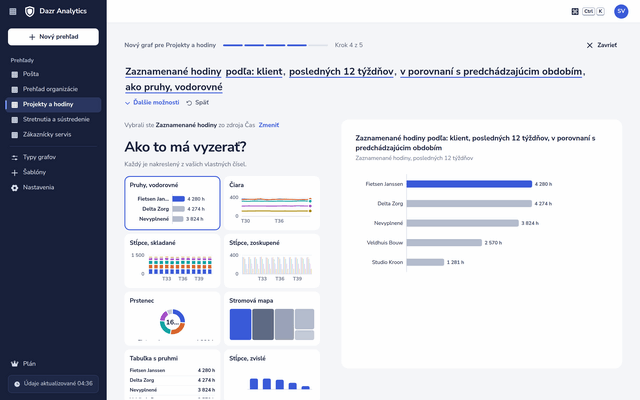
Task: Click the '4 280 h' value in preview
Action: pos(543,184)
